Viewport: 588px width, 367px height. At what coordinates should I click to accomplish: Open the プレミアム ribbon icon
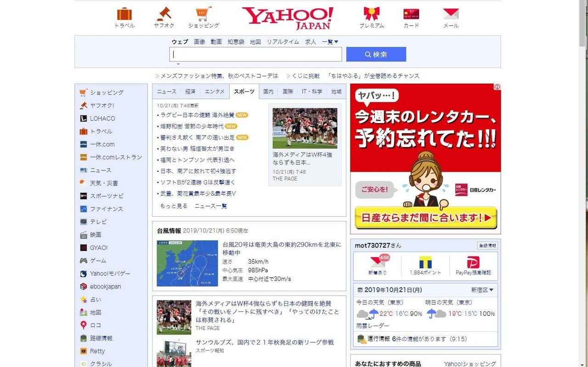pyautogui.click(x=371, y=14)
